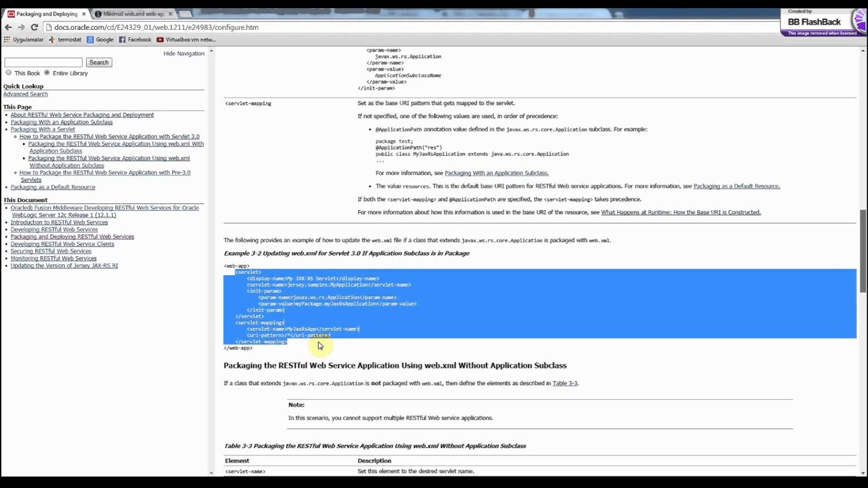The width and height of the screenshot is (868, 488).
Task: Open Using web.xml Without Application Subclass sidebar link
Action: (x=109, y=161)
